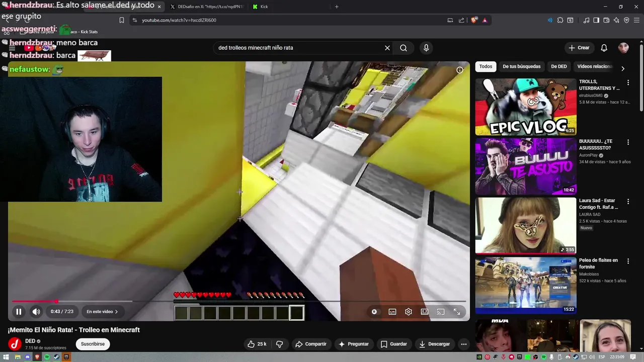The image size is (644, 362).
Task: Click the search magnifier button
Action: pyautogui.click(x=404, y=48)
